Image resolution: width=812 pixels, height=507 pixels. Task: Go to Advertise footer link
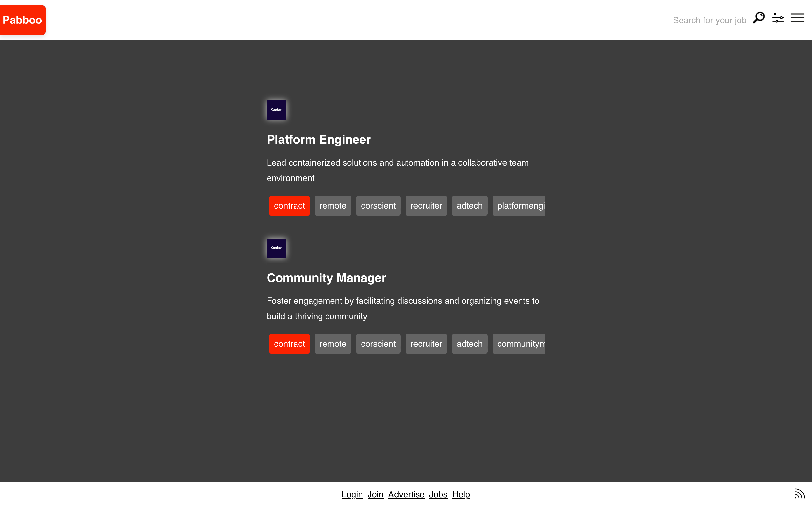click(406, 494)
